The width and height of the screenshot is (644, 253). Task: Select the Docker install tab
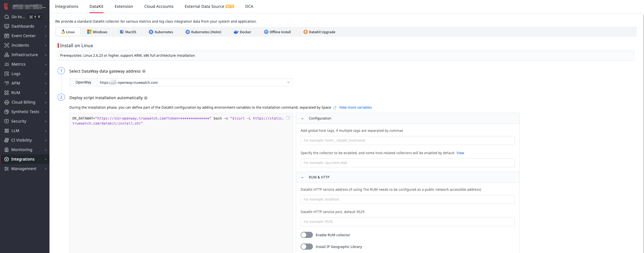point(242,32)
